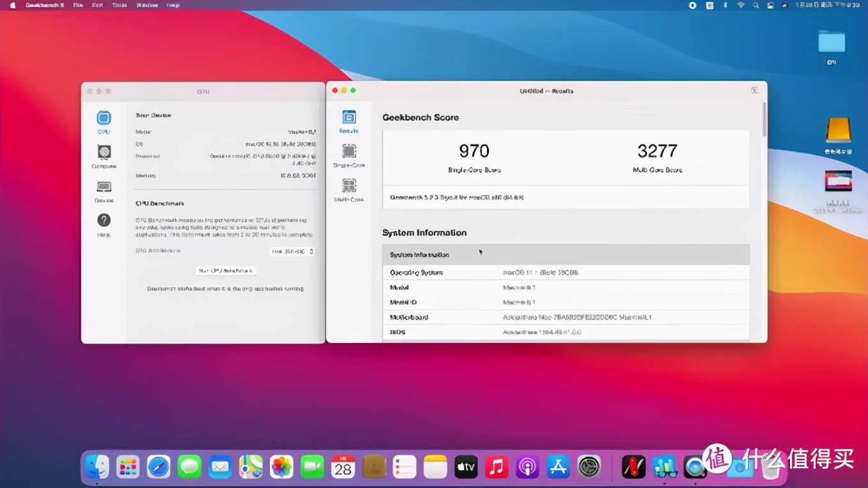Open the Window menu
Screen dimensions: 868x488
pos(147,5)
